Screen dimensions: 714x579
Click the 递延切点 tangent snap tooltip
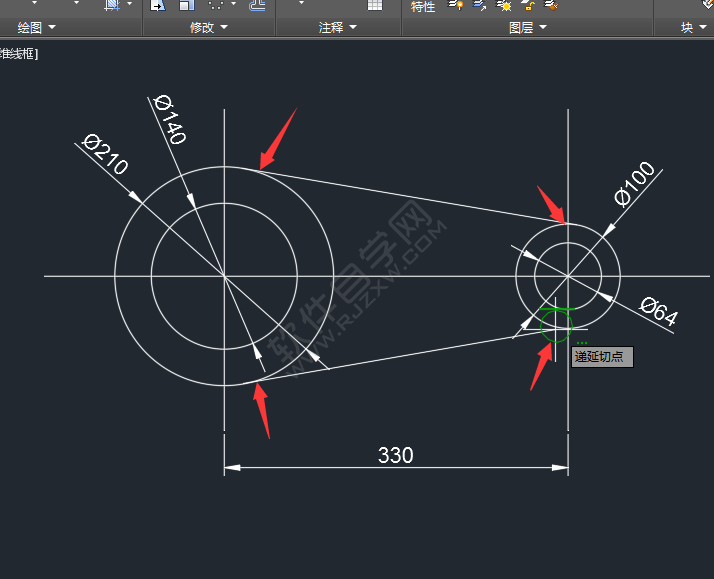(x=602, y=357)
